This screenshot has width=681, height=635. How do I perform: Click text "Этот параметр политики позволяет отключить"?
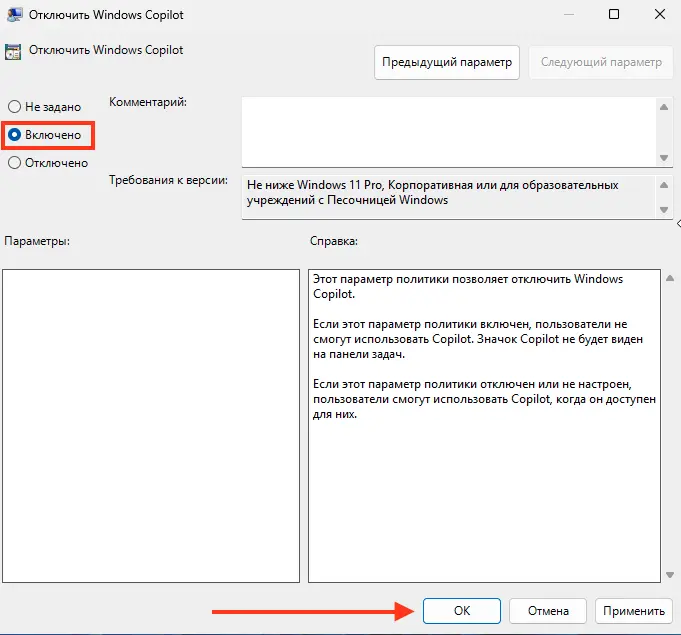click(x=442, y=279)
